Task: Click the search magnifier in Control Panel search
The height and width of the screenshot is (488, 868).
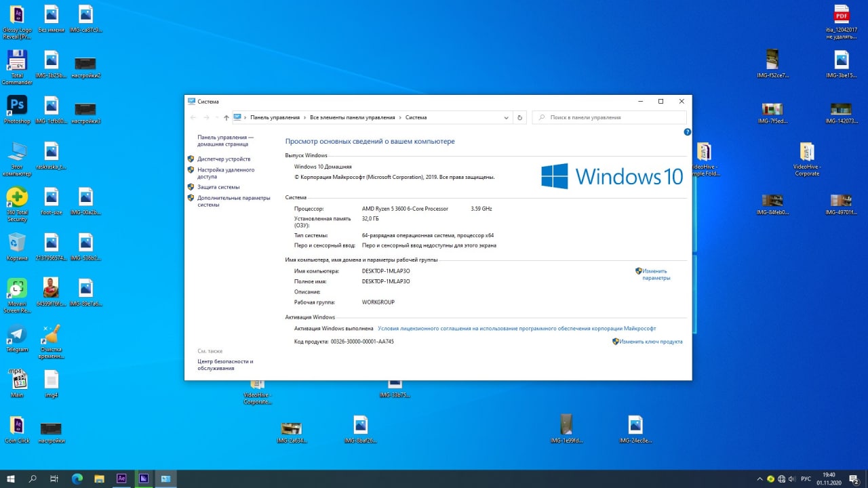Action: 542,117
